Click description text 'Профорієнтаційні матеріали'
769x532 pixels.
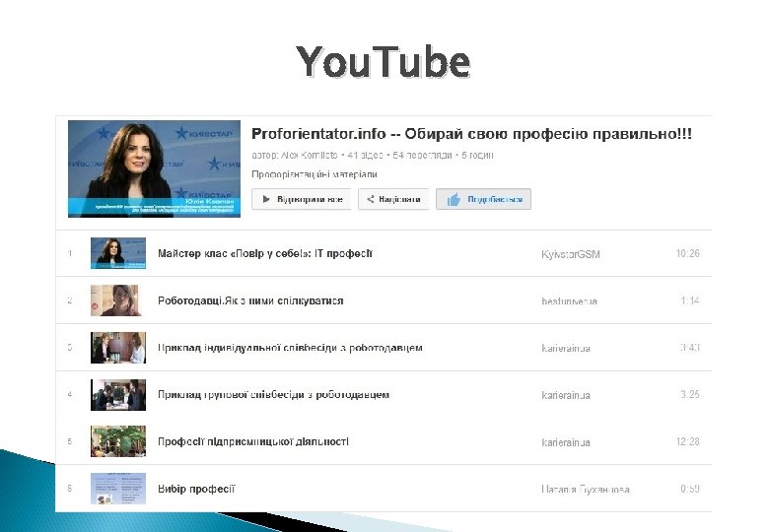315,174
